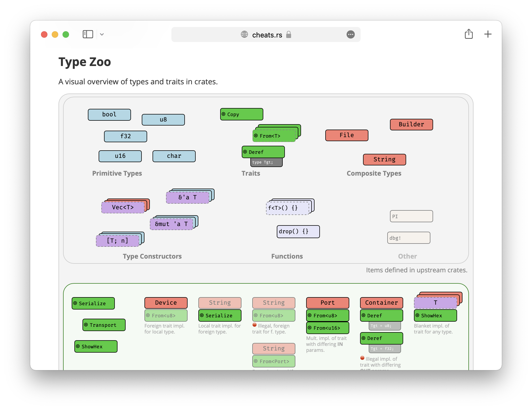The width and height of the screenshot is (532, 410).
Task: Click the Transport trait badge
Action: [104, 325]
